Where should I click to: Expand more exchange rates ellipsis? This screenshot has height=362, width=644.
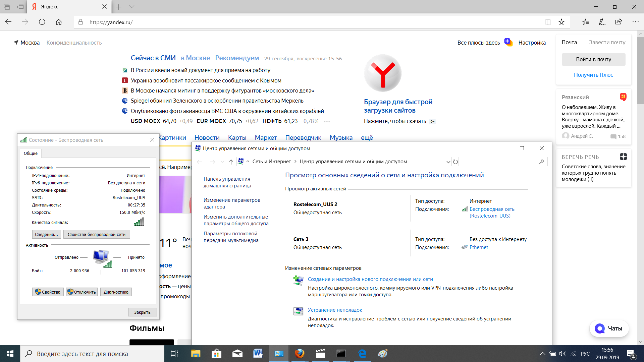click(x=327, y=121)
